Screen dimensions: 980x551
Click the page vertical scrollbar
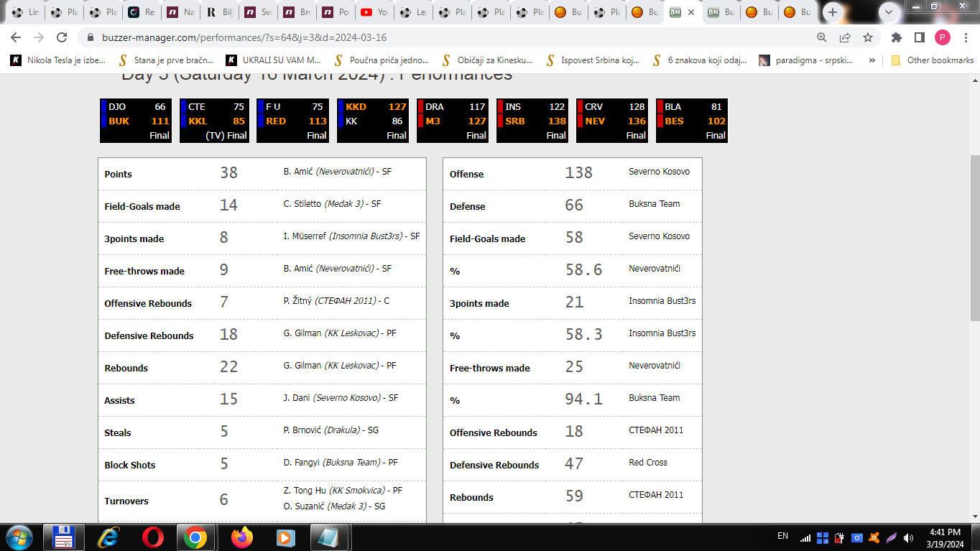pos(974,237)
